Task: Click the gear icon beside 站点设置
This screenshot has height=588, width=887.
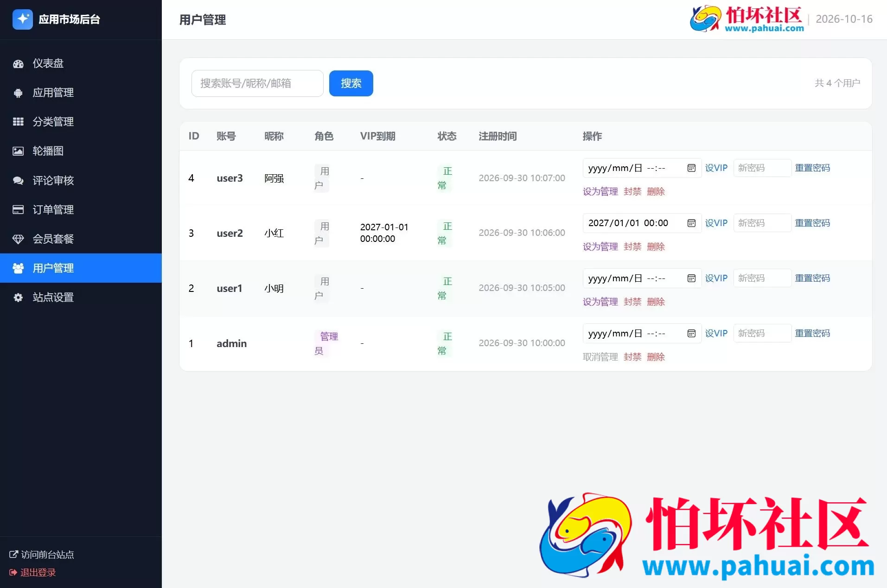Action: pyautogui.click(x=18, y=297)
